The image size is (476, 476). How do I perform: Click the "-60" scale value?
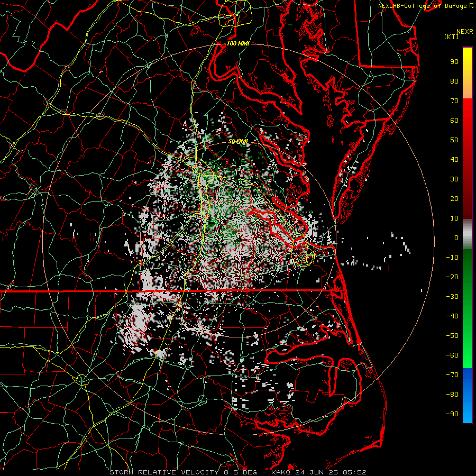pyautogui.click(x=452, y=355)
